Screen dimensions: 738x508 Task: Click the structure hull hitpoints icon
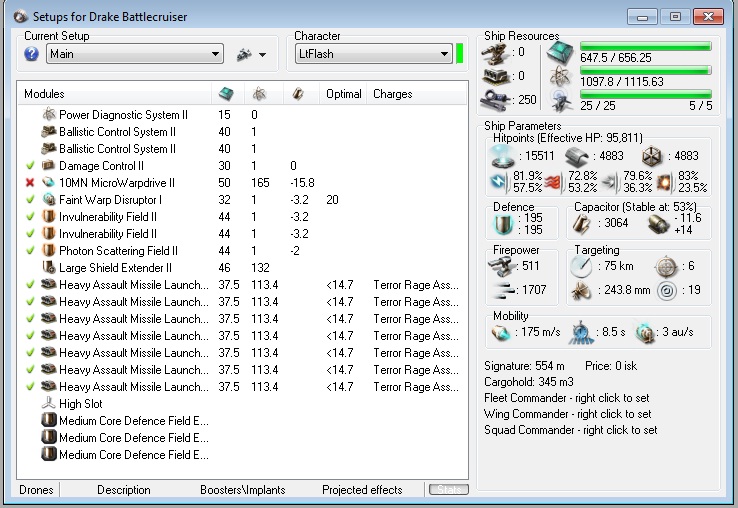[x=650, y=155]
